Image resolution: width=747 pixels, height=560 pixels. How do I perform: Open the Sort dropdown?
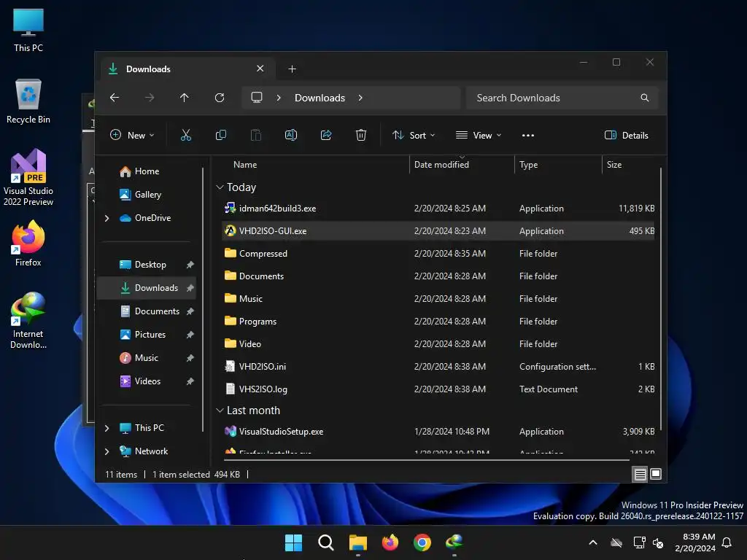(414, 135)
